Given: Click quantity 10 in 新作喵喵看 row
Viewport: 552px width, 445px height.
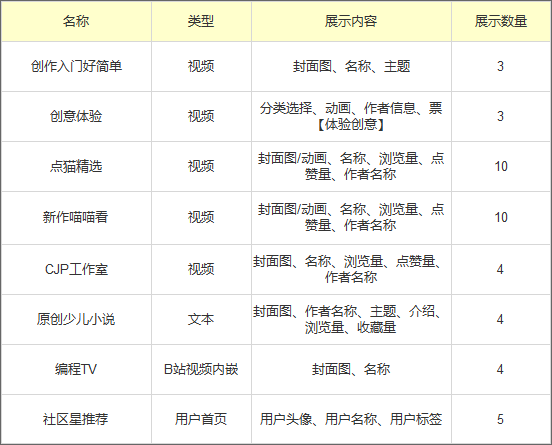Looking at the screenshot, I should point(501,218).
